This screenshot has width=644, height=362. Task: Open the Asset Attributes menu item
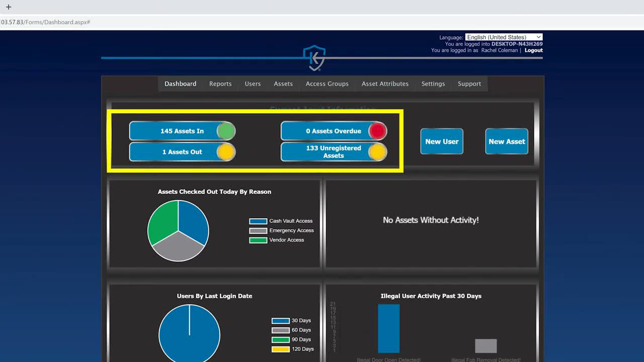click(x=385, y=83)
